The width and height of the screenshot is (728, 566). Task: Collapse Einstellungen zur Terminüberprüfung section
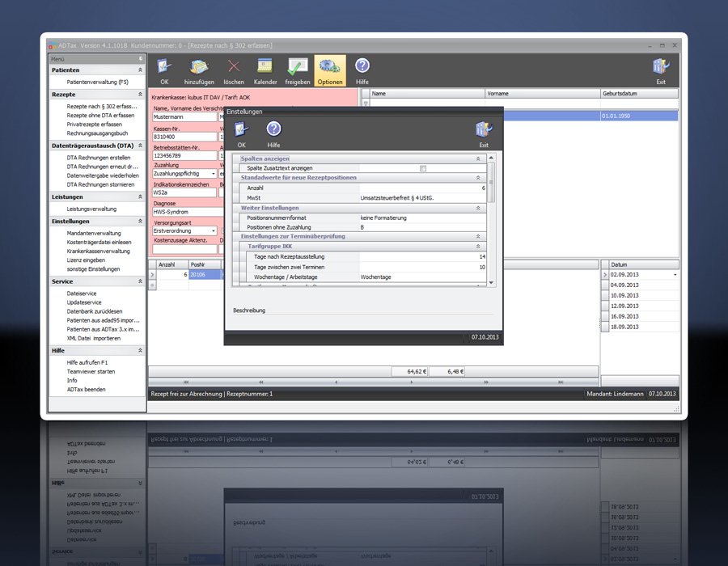click(x=478, y=237)
